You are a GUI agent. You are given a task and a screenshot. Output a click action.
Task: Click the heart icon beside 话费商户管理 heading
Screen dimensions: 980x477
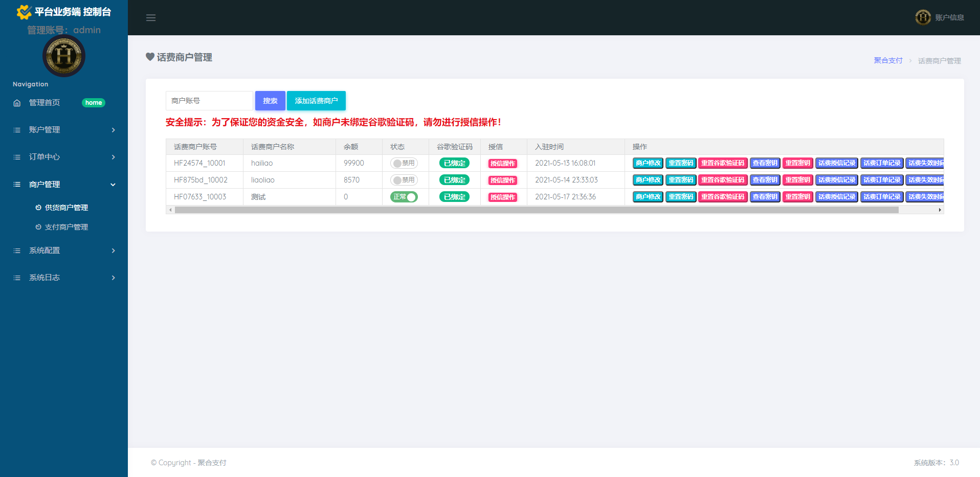[x=149, y=57]
